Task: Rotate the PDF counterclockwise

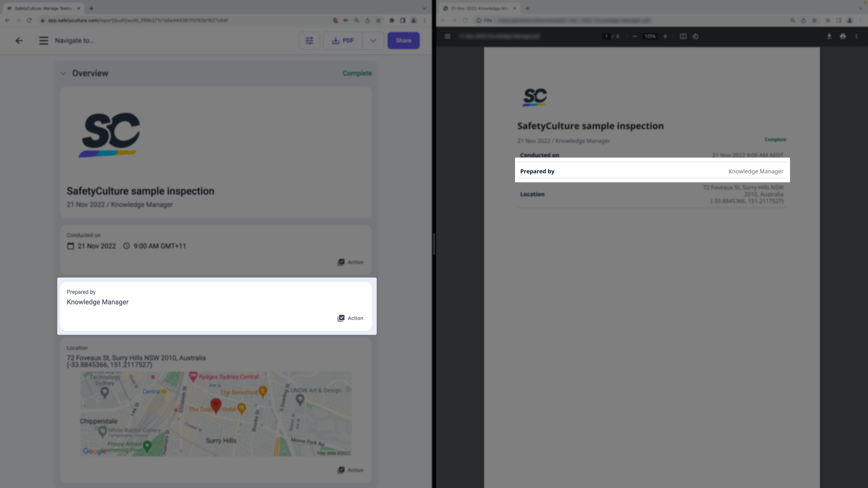Action: pos(695,36)
